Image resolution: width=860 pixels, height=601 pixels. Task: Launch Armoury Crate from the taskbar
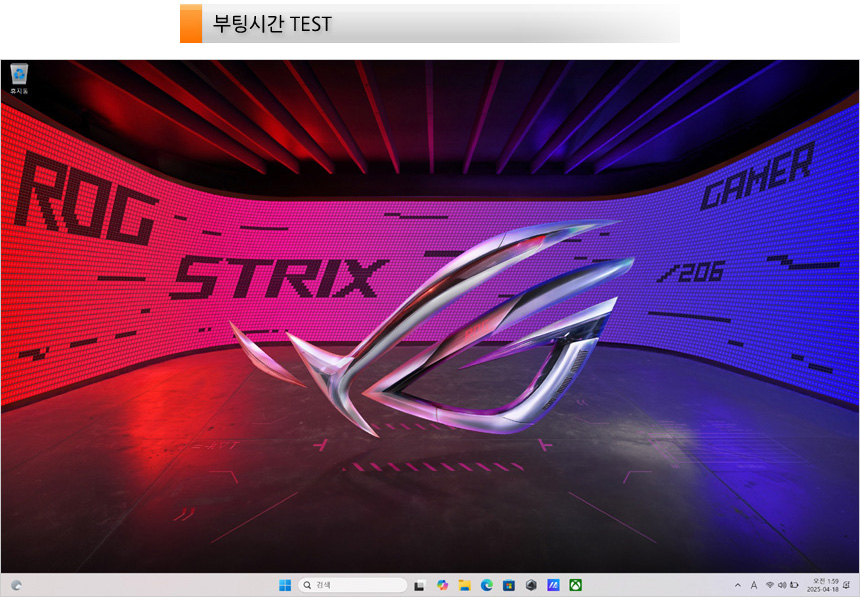pos(531,585)
